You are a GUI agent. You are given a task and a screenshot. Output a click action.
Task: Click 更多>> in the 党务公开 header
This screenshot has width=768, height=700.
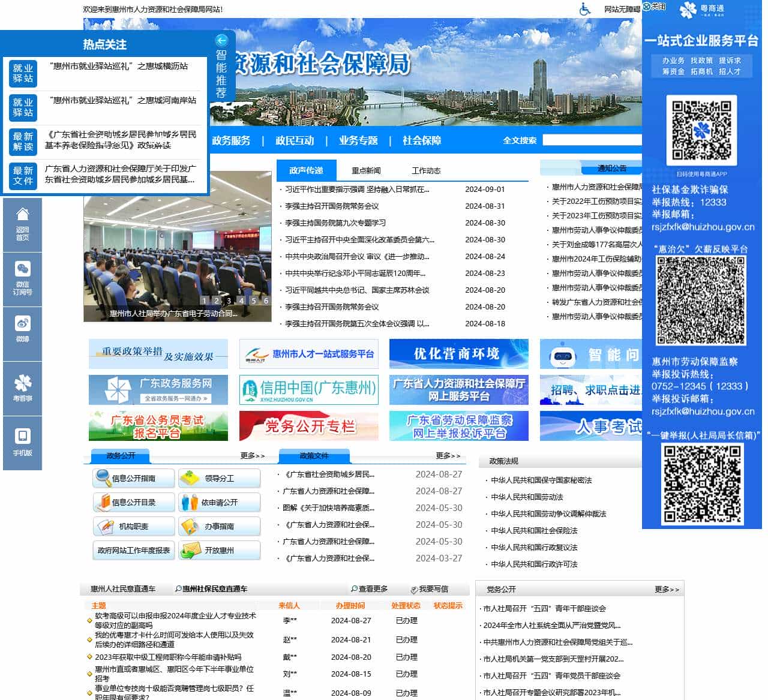click(x=667, y=590)
